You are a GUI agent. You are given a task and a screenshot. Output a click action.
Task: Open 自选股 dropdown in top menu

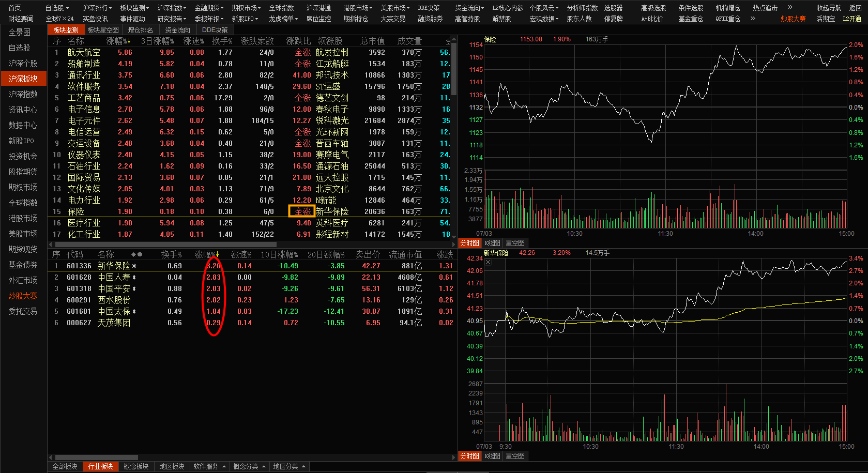coord(57,8)
